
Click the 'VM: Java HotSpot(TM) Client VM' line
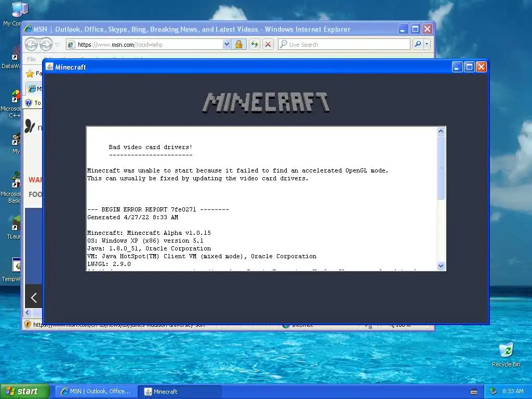point(202,256)
